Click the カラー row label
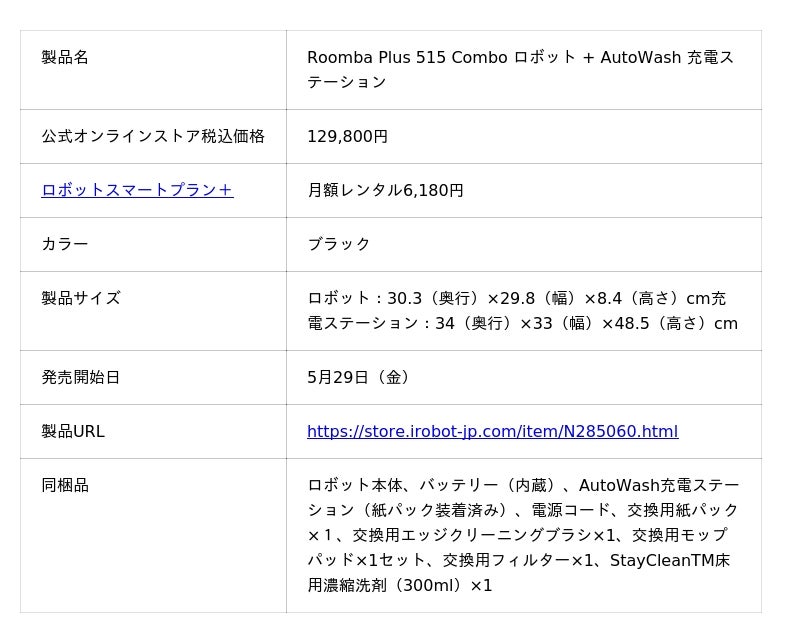 click(x=65, y=244)
